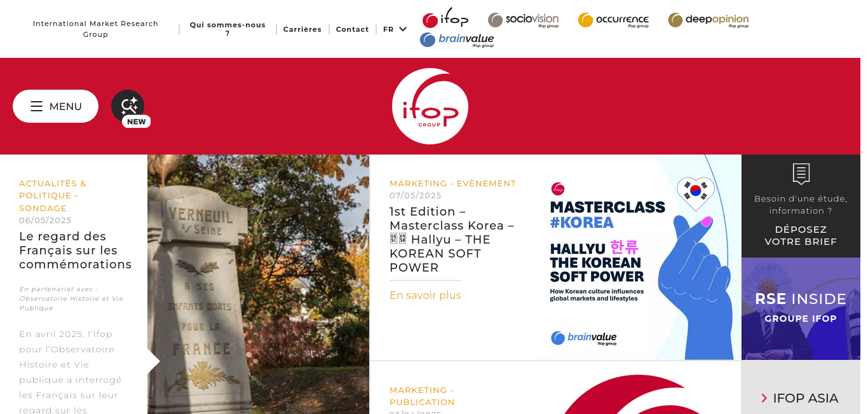Click the central Ifop Group circle logo
Image resolution: width=868 pixels, height=414 pixels.
430,106
